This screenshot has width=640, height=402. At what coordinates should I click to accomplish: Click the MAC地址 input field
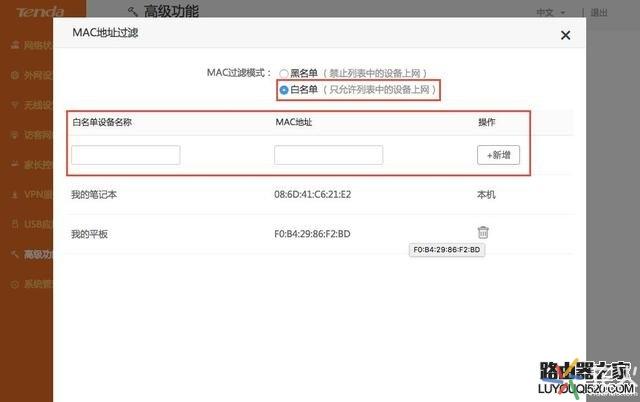click(328, 155)
